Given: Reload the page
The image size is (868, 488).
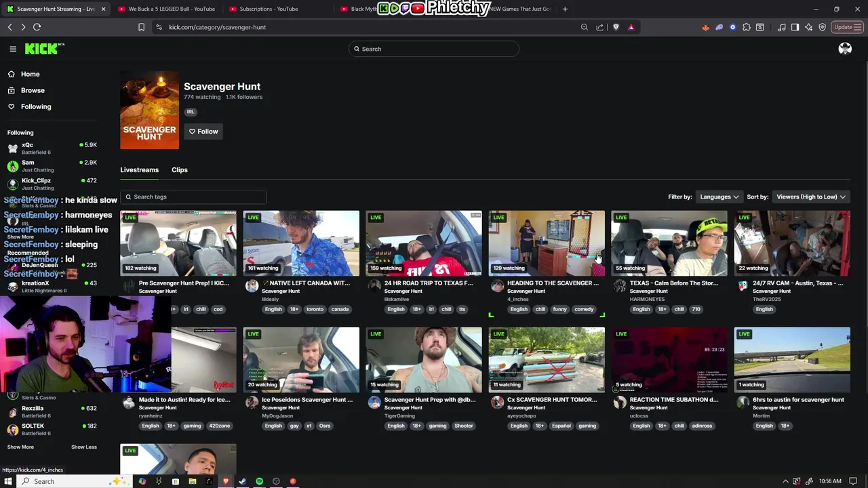Looking at the screenshot, I should [37, 27].
